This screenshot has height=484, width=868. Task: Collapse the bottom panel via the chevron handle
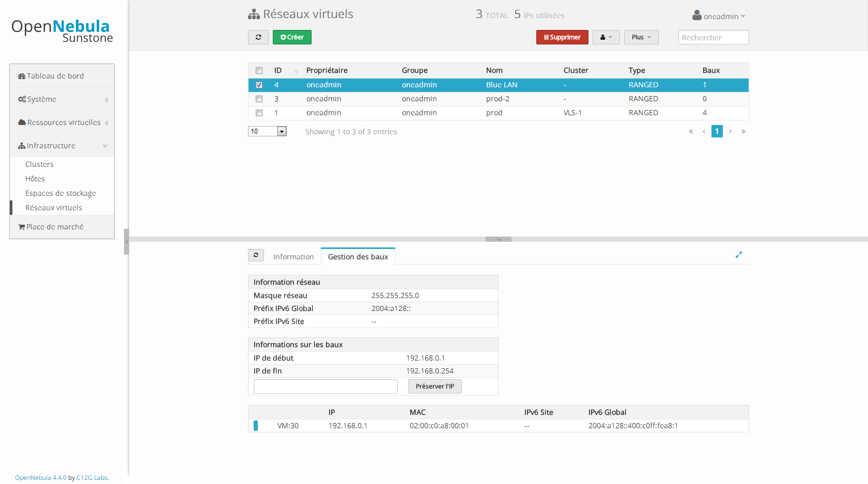coord(499,239)
